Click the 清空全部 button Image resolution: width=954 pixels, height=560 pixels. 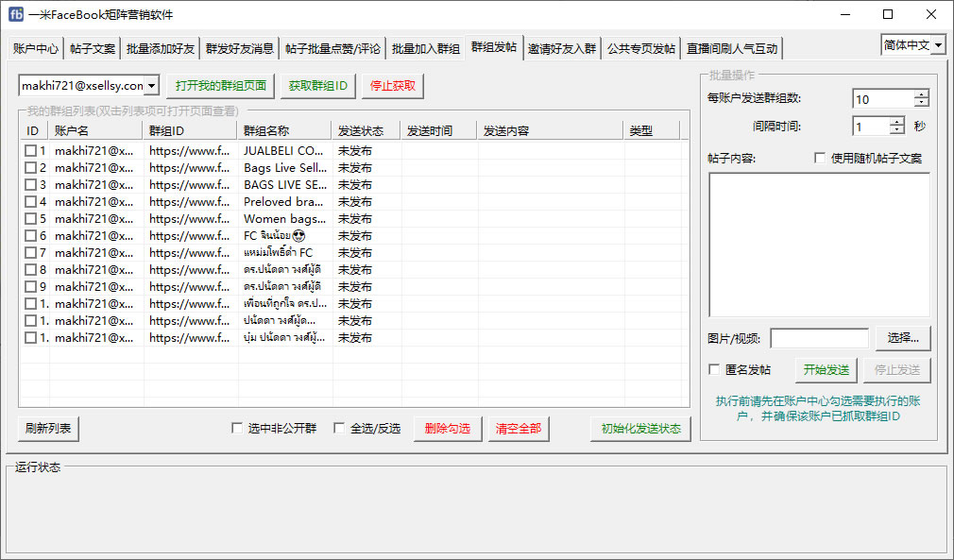519,429
